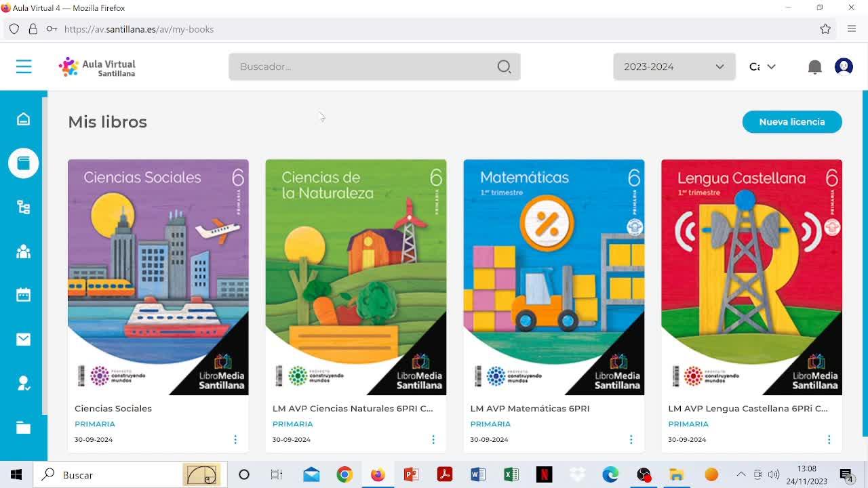868x488 pixels.
Task: Open the hierarchy structure sidebar icon
Action: click(x=24, y=207)
